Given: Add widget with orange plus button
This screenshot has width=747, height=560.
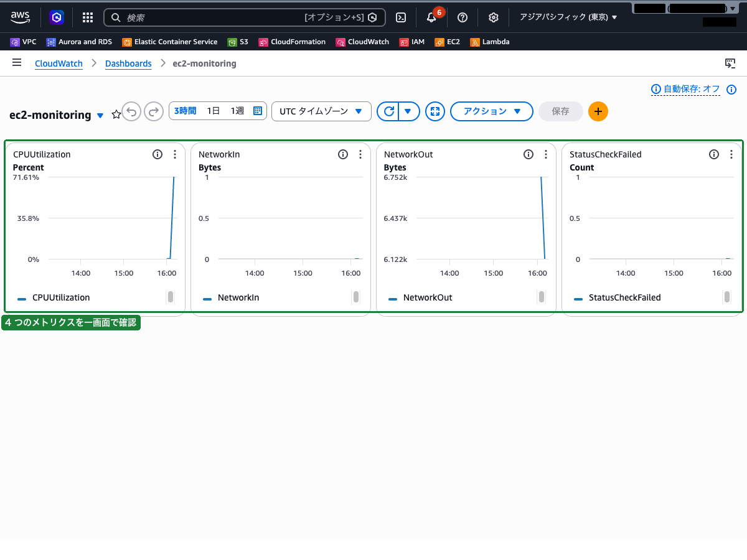Looking at the screenshot, I should click(598, 111).
